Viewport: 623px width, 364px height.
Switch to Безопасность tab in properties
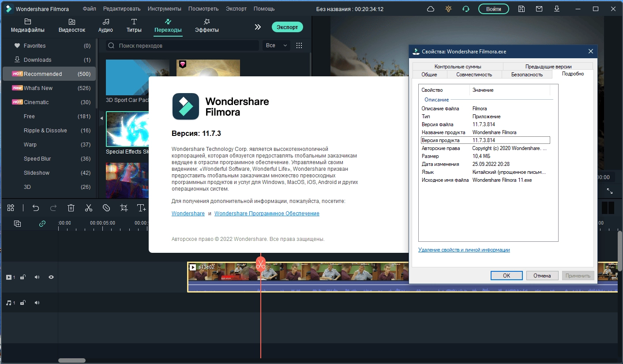tap(527, 75)
